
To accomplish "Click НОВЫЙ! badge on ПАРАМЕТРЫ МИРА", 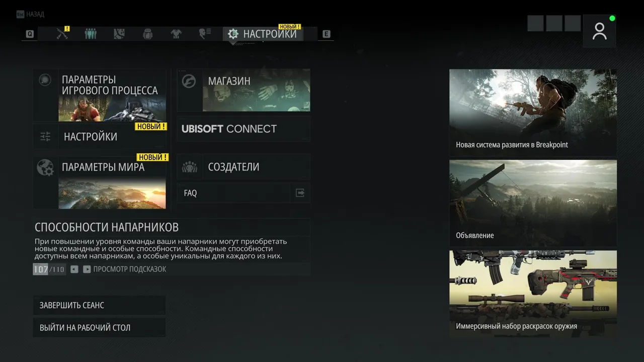I will point(152,157).
